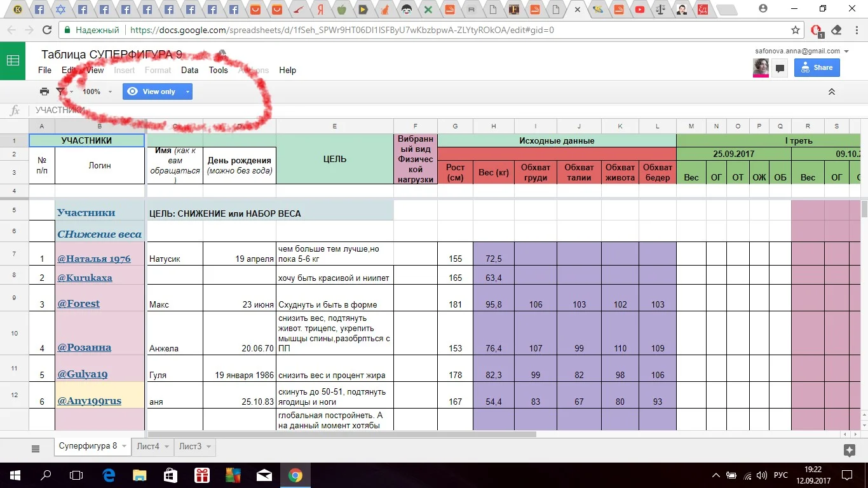This screenshot has height=488, width=868.
Task: Open Chrome's three-dot menu
Action: (855, 30)
